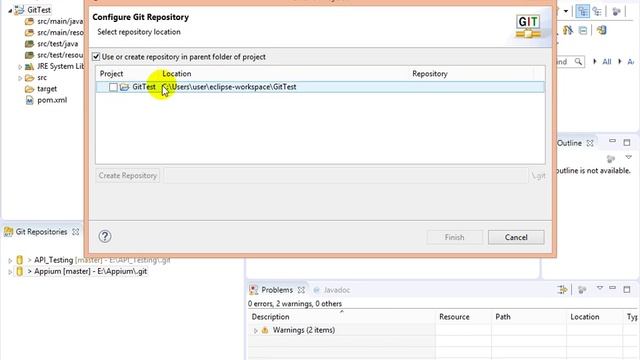Screen dimensions: 640x360
Task: Select the pom.xml file
Action: click(52, 100)
